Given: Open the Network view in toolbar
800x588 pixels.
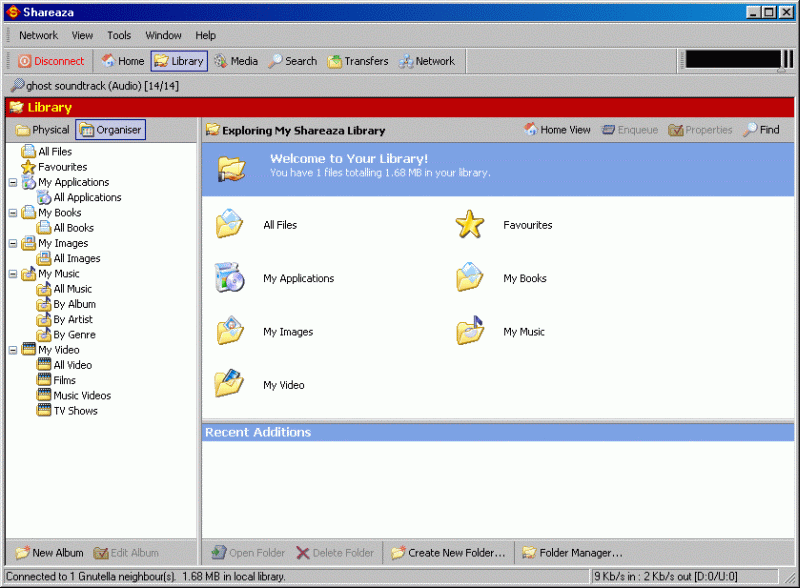Looking at the screenshot, I should click(x=427, y=61).
